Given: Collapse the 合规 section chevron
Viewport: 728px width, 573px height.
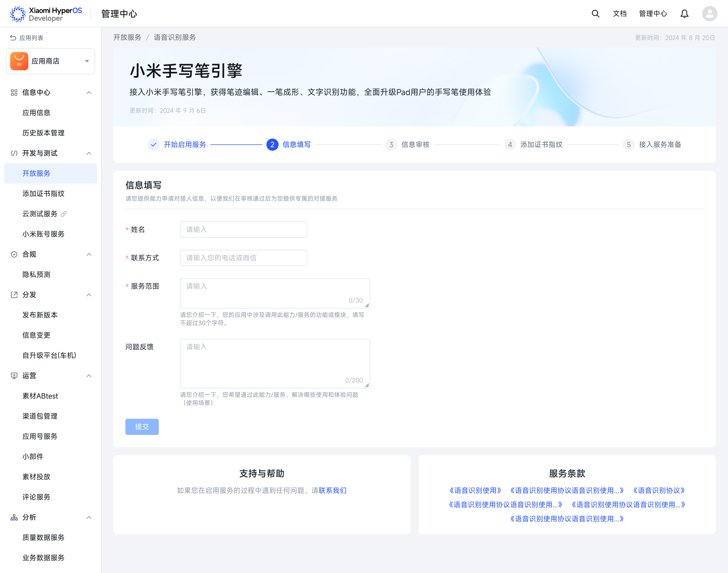Looking at the screenshot, I should [x=89, y=254].
